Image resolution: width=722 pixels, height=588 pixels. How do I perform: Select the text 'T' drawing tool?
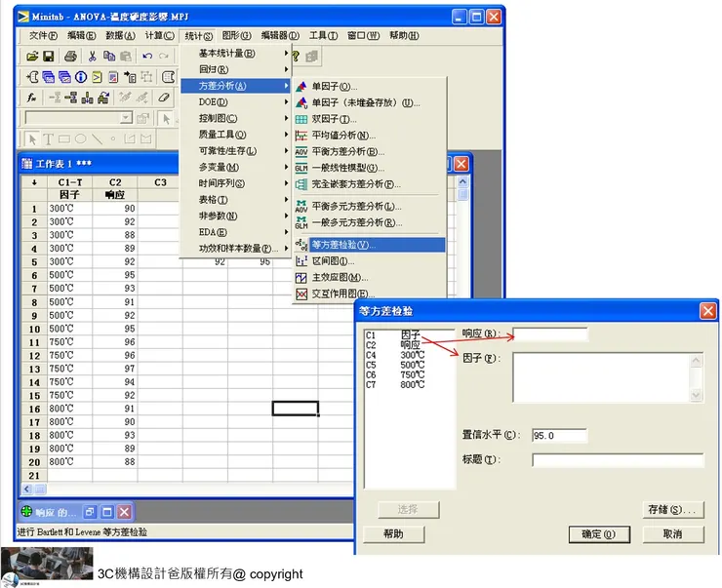pyautogui.click(x=49, y=138)
